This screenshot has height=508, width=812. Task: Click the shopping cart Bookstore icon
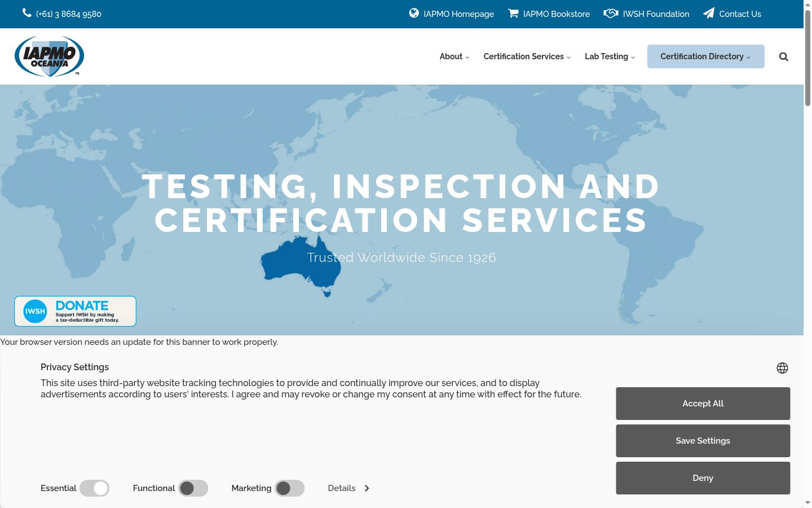coord(513,13)
